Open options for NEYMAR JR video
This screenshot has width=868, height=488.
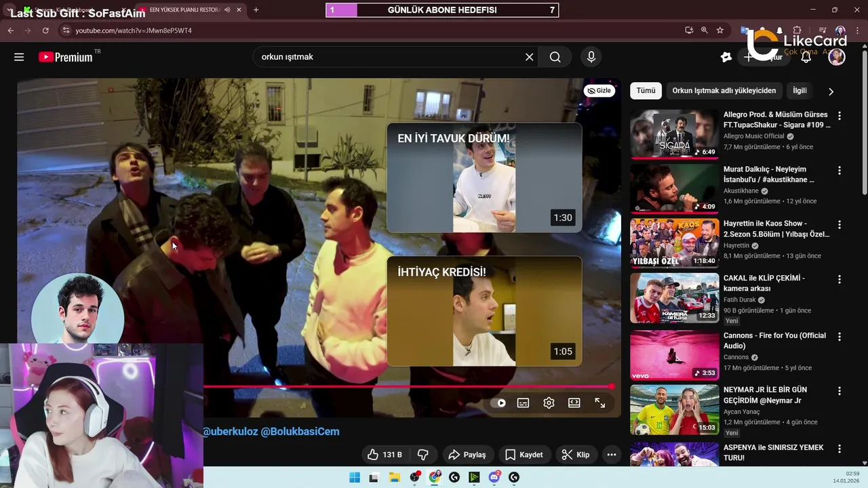click(x=840, y=391)
